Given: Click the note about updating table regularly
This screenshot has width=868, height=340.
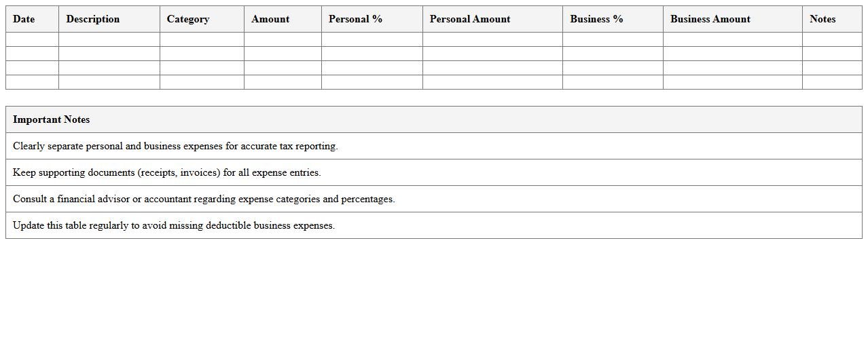Looking at the screenshot, I should pyautogui.click(x=174, y=225).
